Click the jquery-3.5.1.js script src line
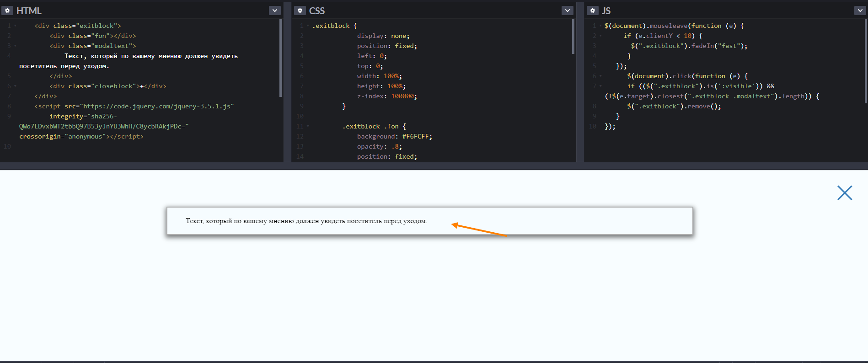Viewport: 868px width, 363px height. [x=134, y=107]
